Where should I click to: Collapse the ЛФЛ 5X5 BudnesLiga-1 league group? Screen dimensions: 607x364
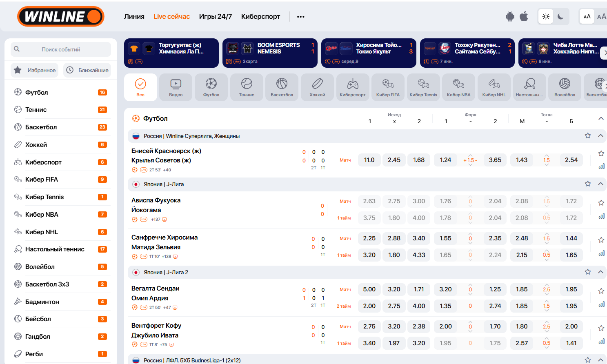[x=600, y=360]
